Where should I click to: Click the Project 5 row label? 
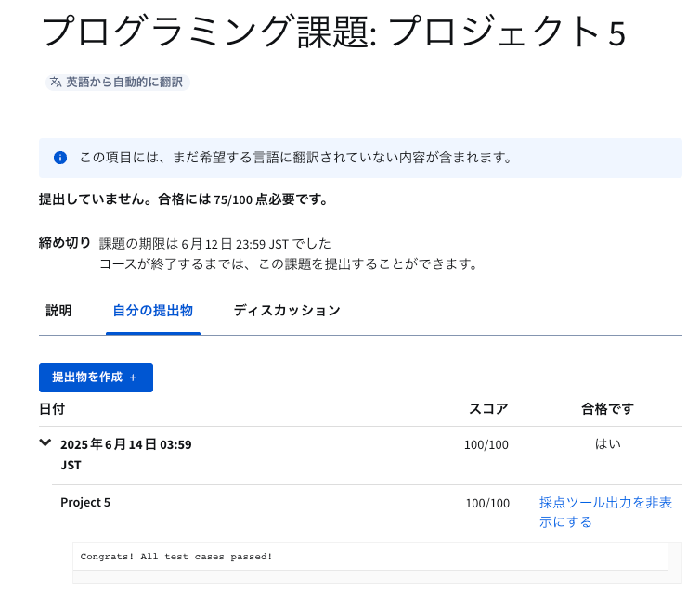[x=85, y=503]
